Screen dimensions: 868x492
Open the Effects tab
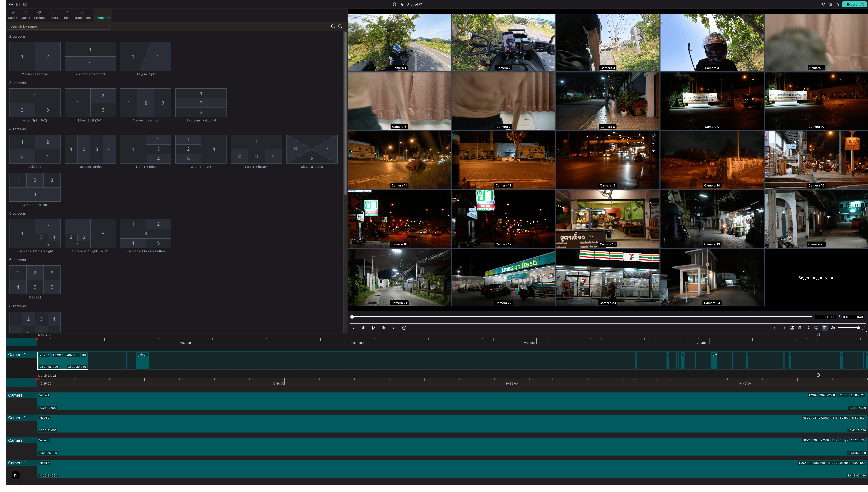tap(39, 15)
